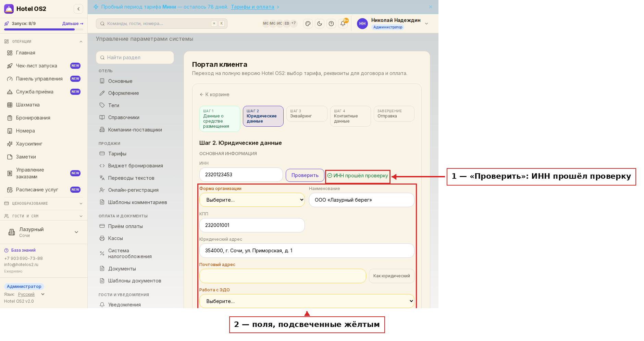The width and height of the screenshot is (644, 341).
Task: Open Служба приёма page
Action: pos(44,92)
